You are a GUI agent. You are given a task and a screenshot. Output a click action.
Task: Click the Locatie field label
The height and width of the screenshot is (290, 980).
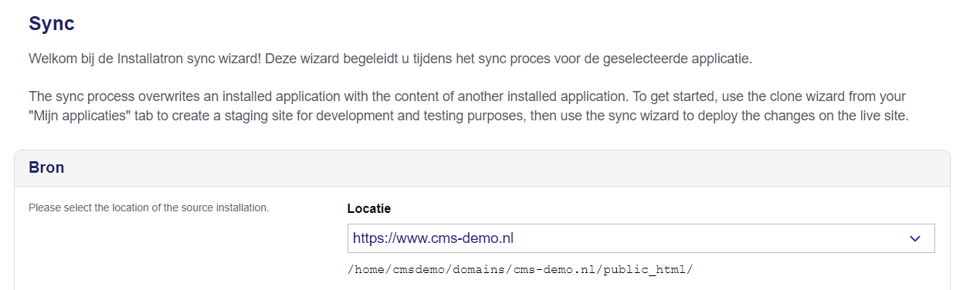pyautogui.click(x=369, y=208)
